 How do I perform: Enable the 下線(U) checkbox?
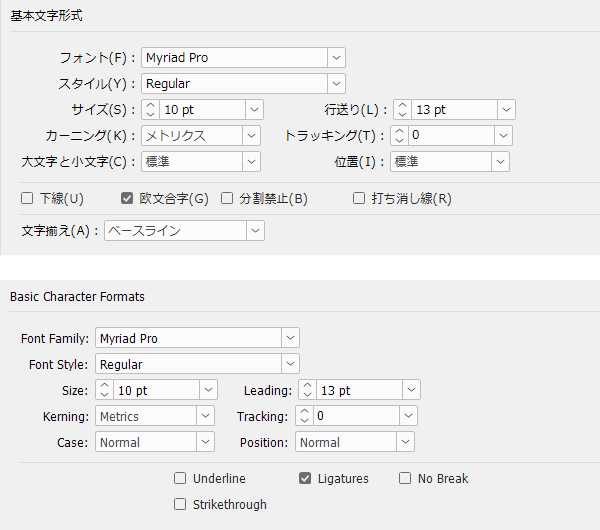pos(28,198)
